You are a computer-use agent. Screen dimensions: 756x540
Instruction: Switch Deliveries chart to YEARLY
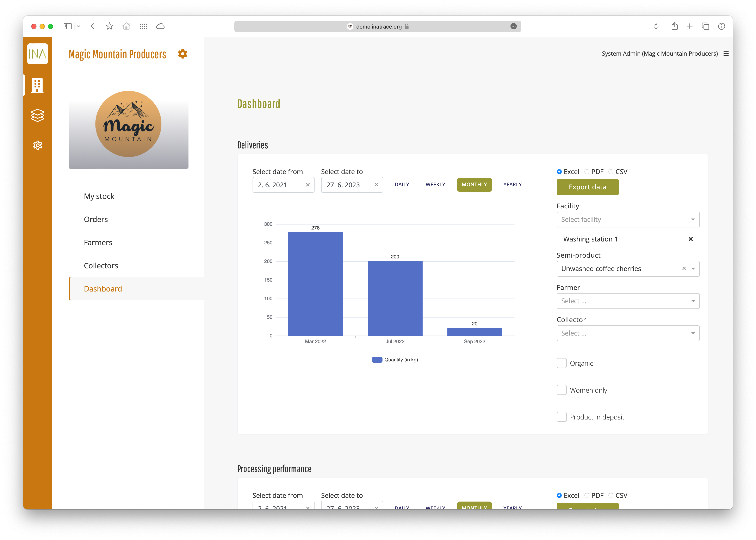click(512, 185)
